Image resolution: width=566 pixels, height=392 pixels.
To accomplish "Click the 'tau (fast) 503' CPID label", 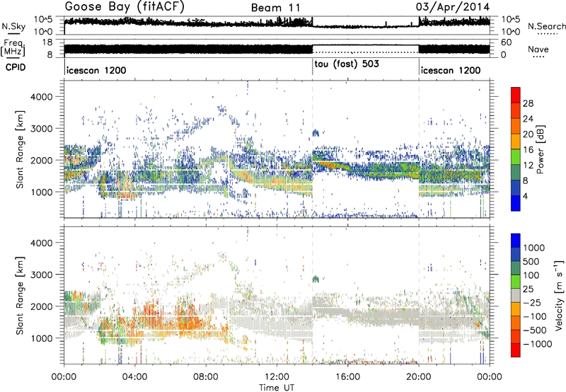I will click(x=347, y=64).
